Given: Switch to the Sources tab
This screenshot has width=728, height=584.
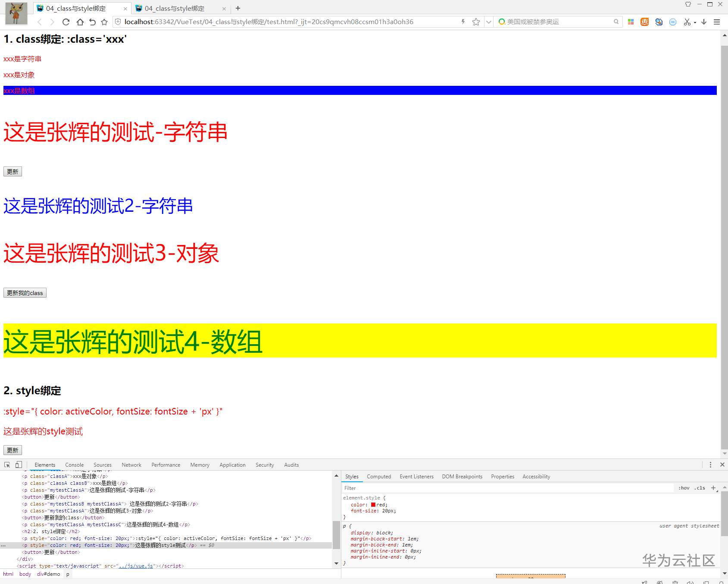Looking at the screenshot, I should click(103, 465).
